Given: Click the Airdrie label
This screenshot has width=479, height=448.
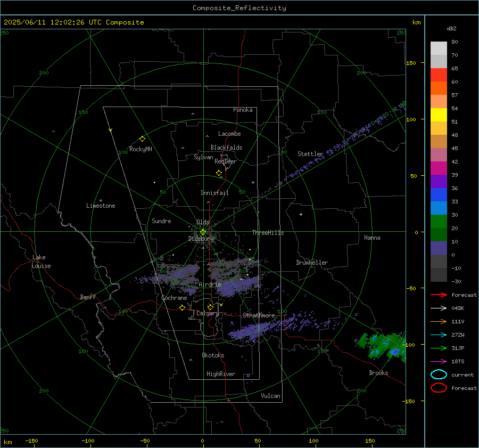Looking at the screenshot, I should click(210, 284).
